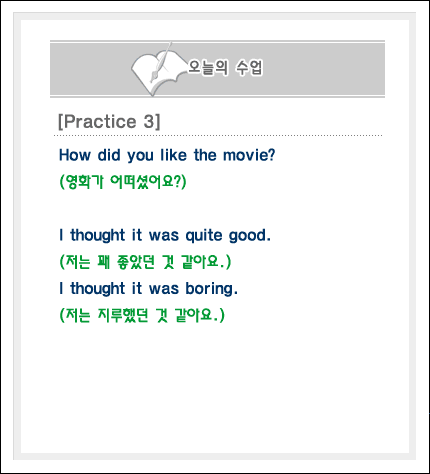
Task: Select the [Practice 3] heading
Action: (x=109, y=121)
